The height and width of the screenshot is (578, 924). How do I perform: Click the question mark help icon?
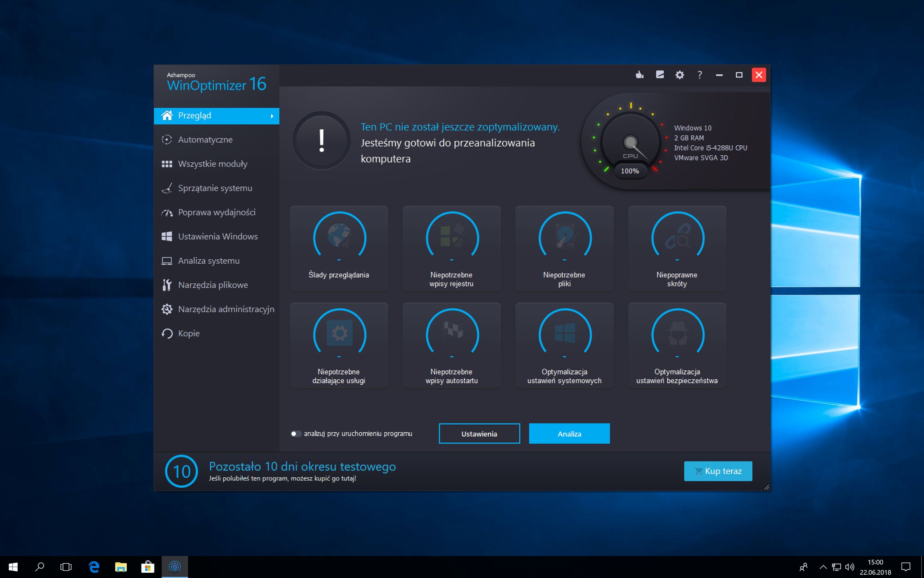(699, 75)
